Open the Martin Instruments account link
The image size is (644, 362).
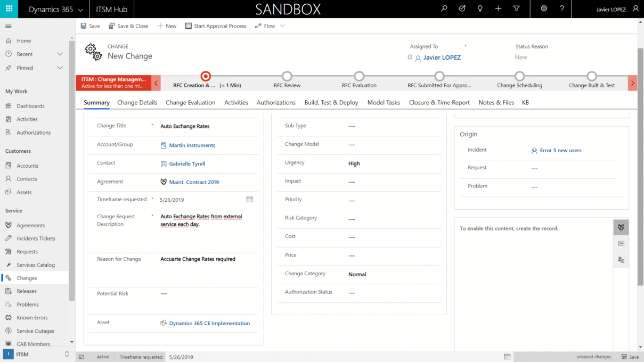[x=192, y=145]
